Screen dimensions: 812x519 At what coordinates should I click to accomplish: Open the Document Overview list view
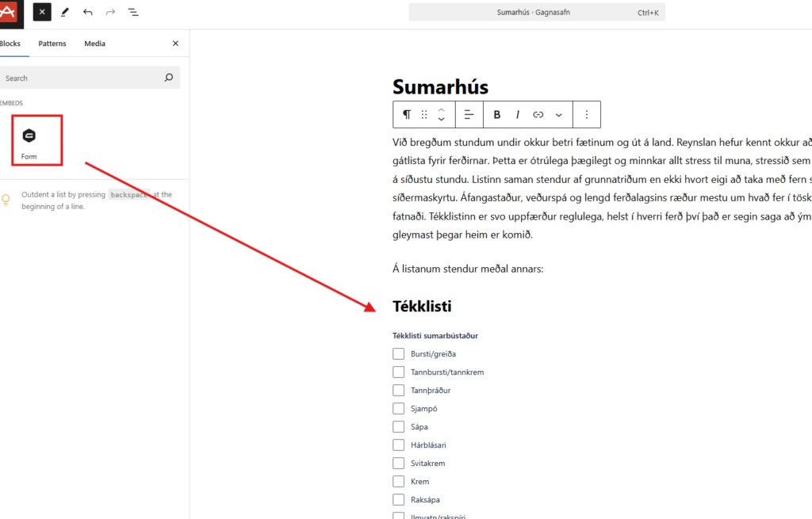point(132,13)
